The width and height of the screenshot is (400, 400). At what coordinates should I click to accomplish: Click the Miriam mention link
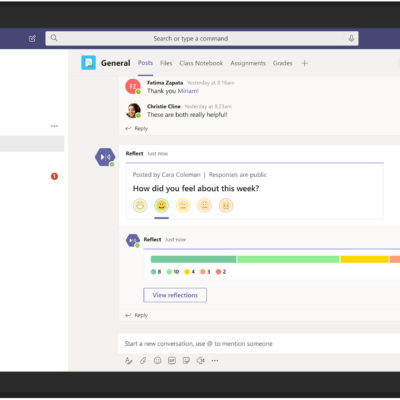(188, 91)
